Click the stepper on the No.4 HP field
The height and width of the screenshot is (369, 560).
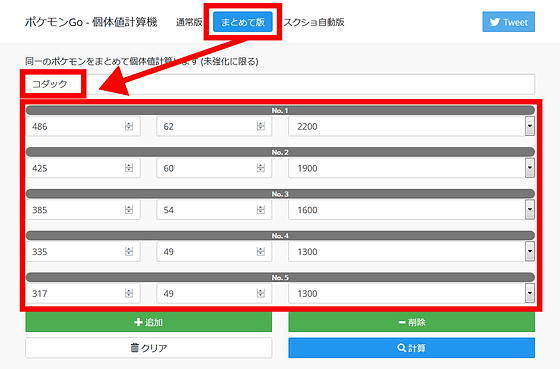pyautogui.click(x=261, y=251)
